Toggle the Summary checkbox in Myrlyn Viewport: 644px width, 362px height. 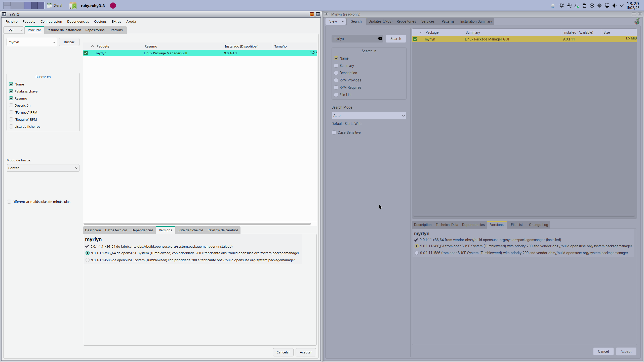point(336,66)
